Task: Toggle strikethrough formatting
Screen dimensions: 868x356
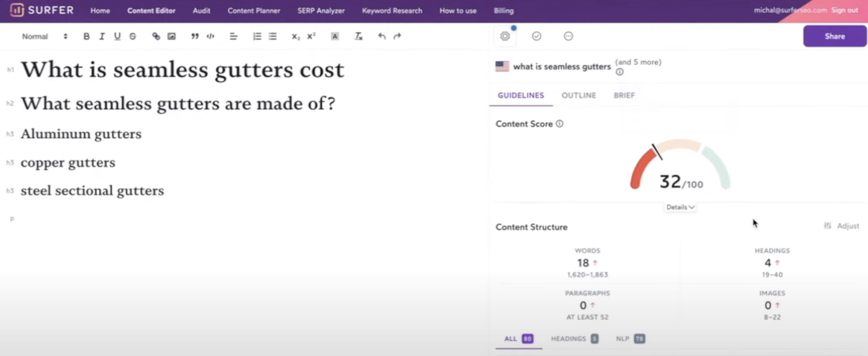Action: (133, 36)
